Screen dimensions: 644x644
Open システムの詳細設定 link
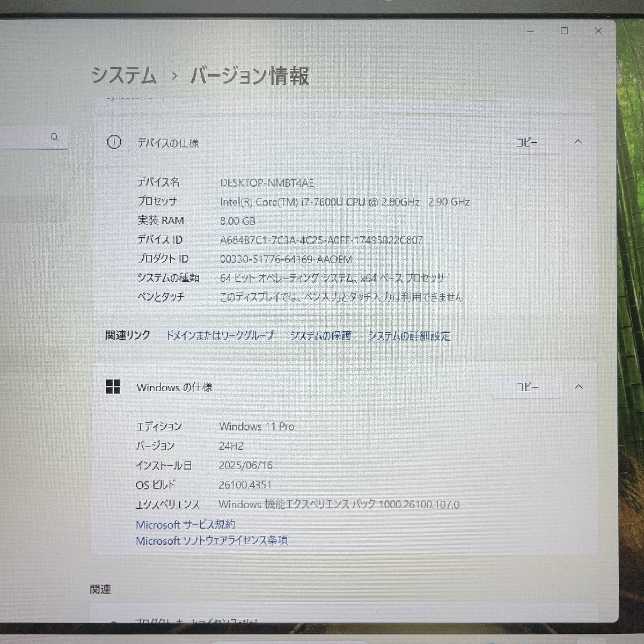[x=409, y=336]
